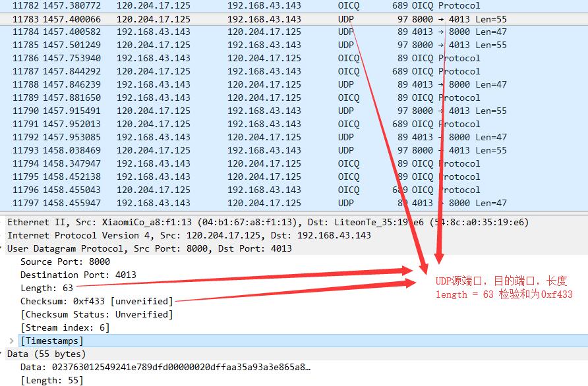Select the last packet row 11797

[198, 203]
